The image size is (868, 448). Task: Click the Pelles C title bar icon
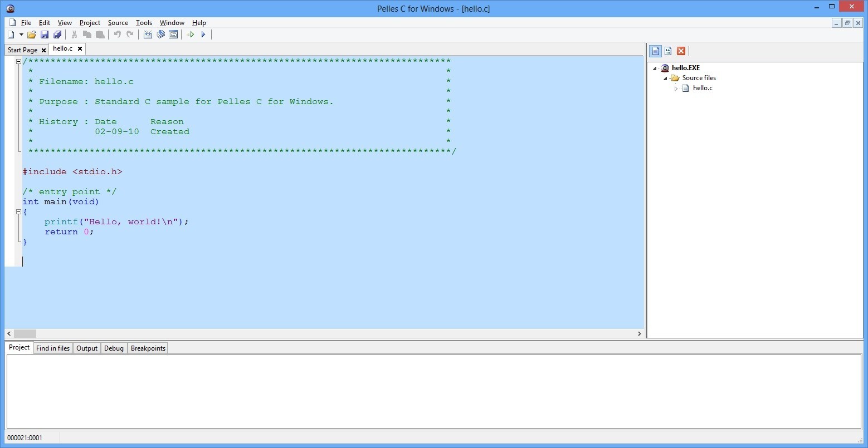pos(9,8)
